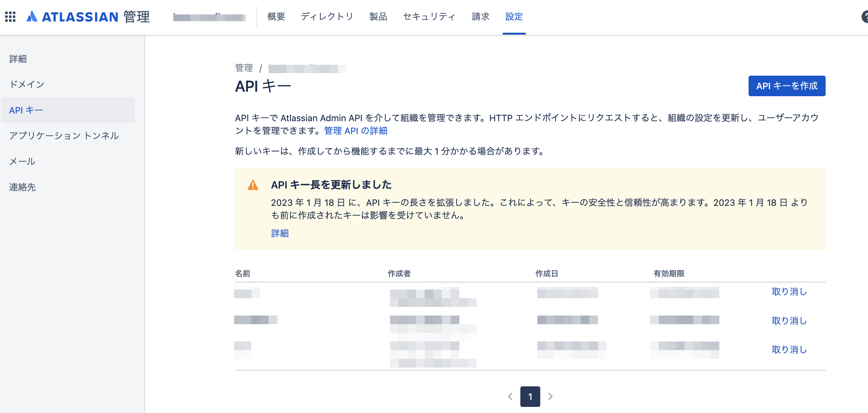Switch to ディレクトリ tab
868x413 pixels.
click(x=327, y=16)
